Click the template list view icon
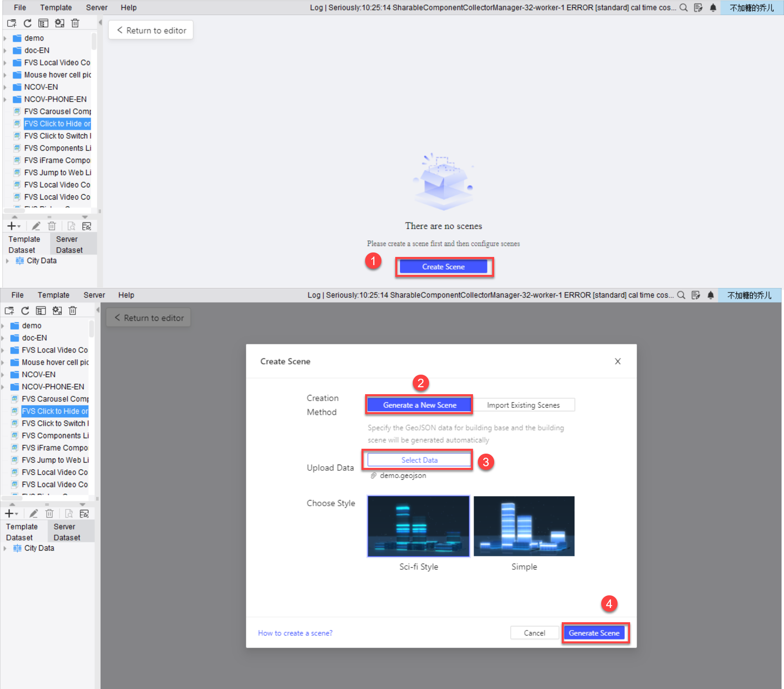The height and width of the screenshot is (689, 784). 44,23
